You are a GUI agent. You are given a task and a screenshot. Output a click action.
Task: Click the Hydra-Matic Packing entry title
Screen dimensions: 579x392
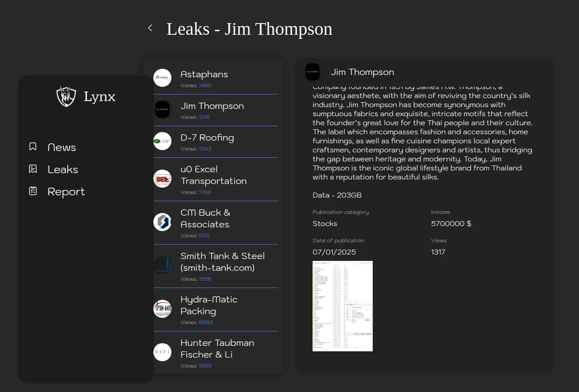pos(209,305)
